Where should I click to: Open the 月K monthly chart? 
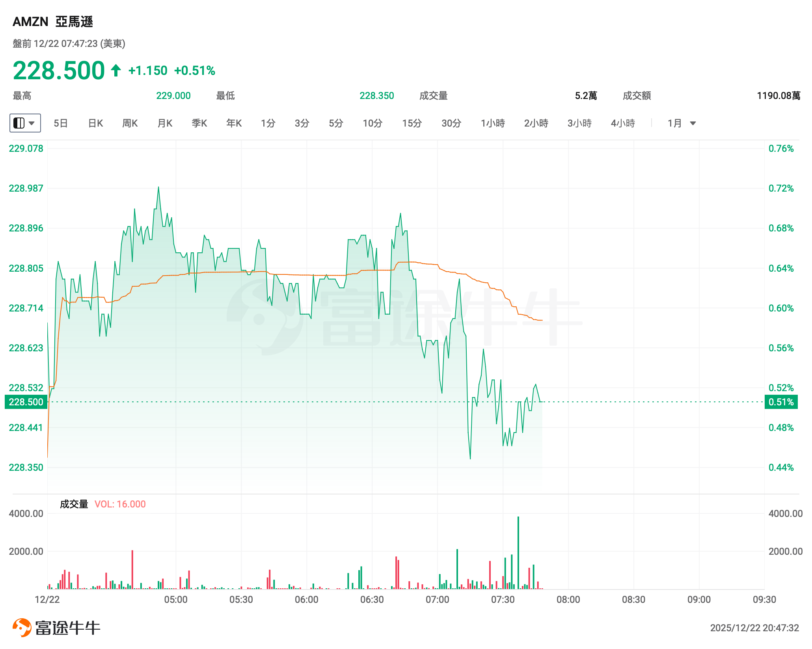[165, 123]
